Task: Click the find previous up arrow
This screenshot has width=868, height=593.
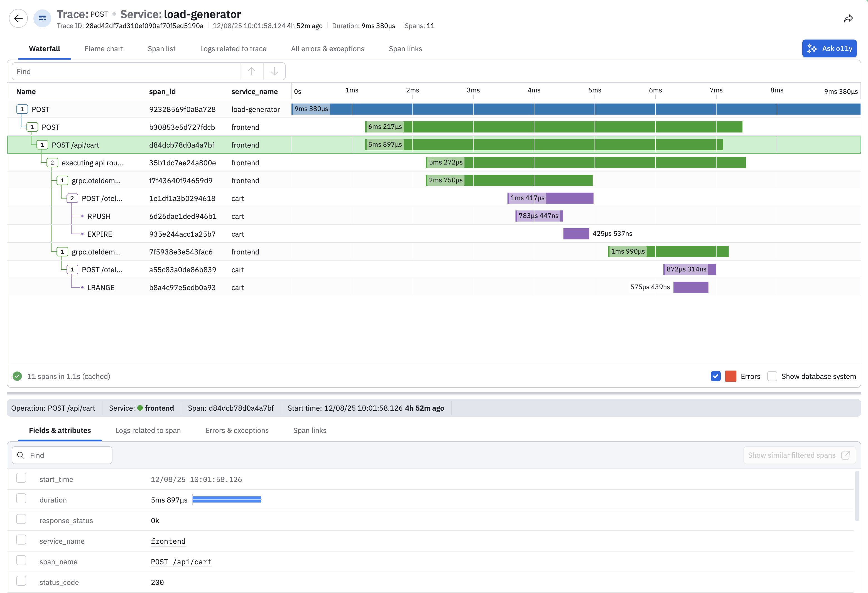Action: coord(252,71)
